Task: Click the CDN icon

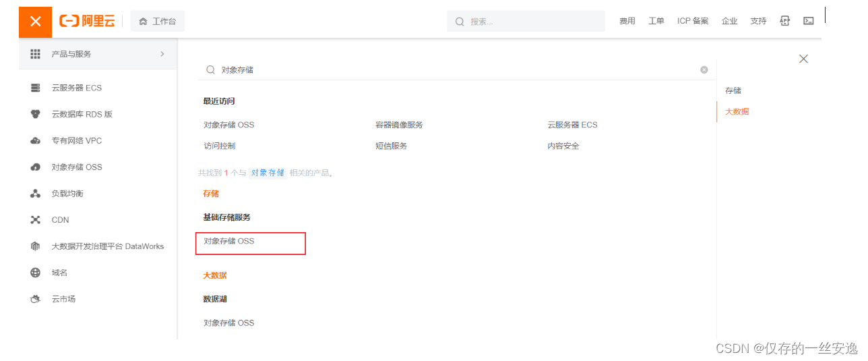Action: pyautogui.click(x=36, y=220)
